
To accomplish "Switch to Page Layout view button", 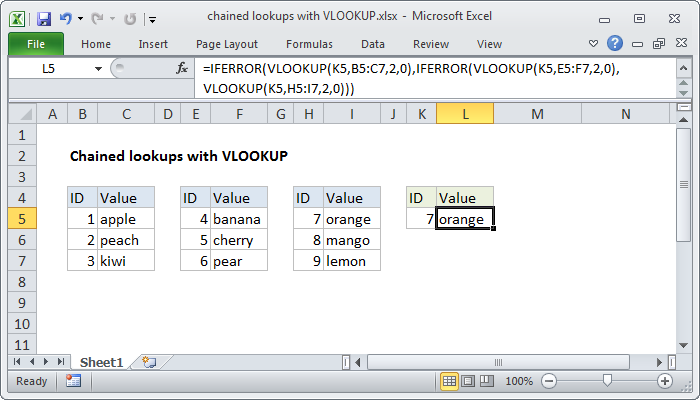I will tap(470, 381).
